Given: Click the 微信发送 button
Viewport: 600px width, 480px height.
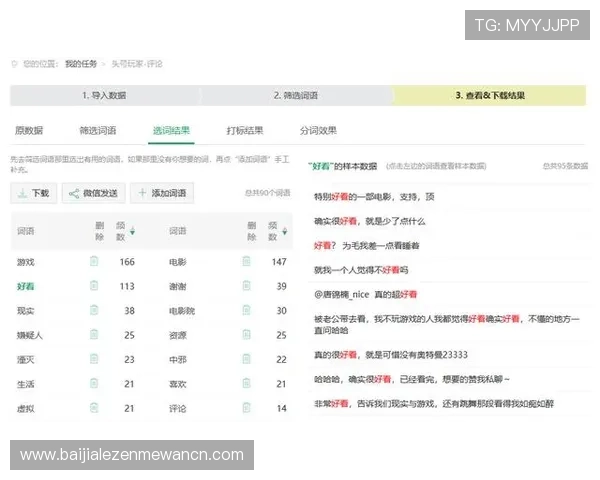Looking at the screenshot, I should point(94,193).
